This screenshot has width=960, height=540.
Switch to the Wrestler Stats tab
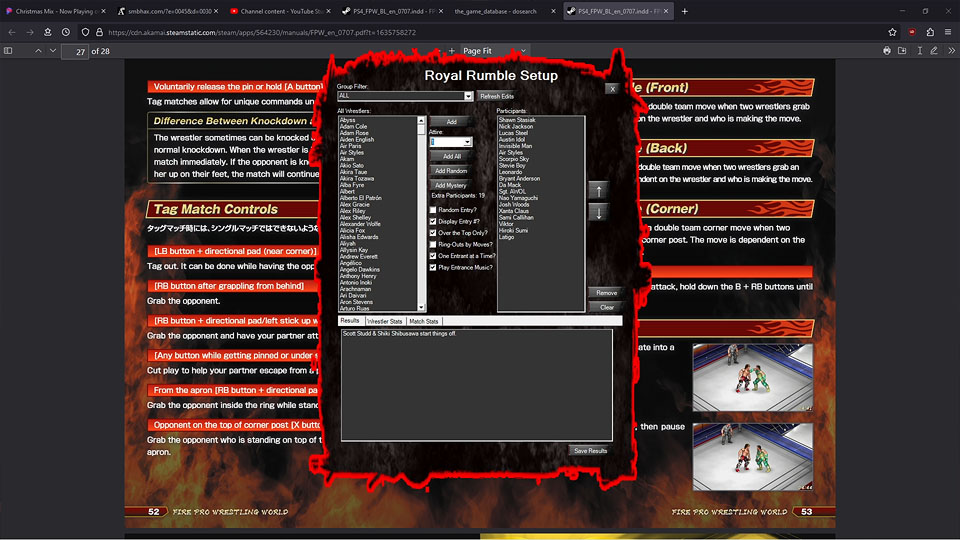[384, 321]
